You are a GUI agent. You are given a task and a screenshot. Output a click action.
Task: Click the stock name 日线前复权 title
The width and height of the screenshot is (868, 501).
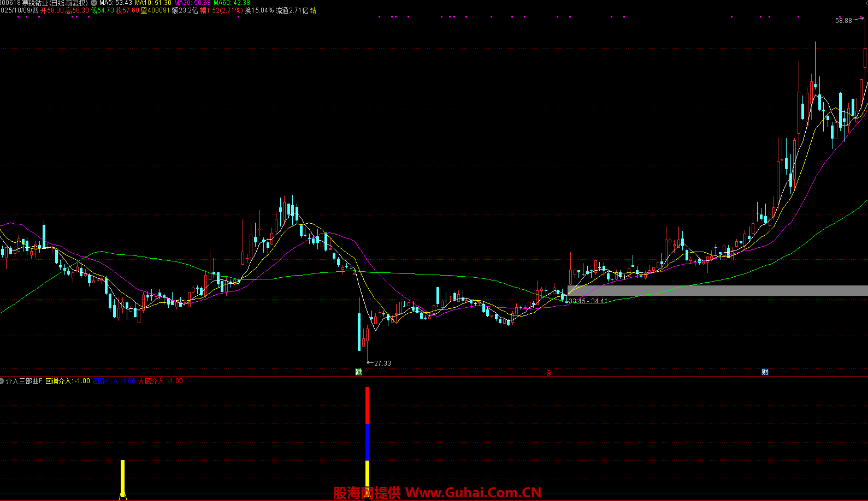pos(55,3)
